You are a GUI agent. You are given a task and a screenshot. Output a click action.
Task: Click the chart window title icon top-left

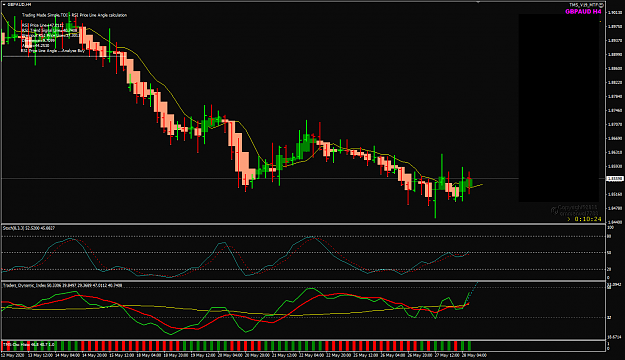(4, 4)
